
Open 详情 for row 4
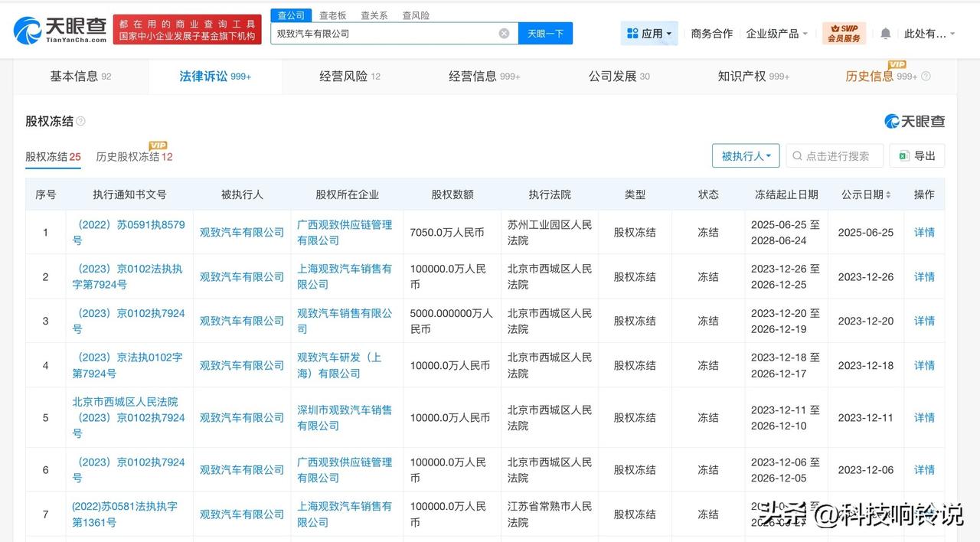point(924,365)
